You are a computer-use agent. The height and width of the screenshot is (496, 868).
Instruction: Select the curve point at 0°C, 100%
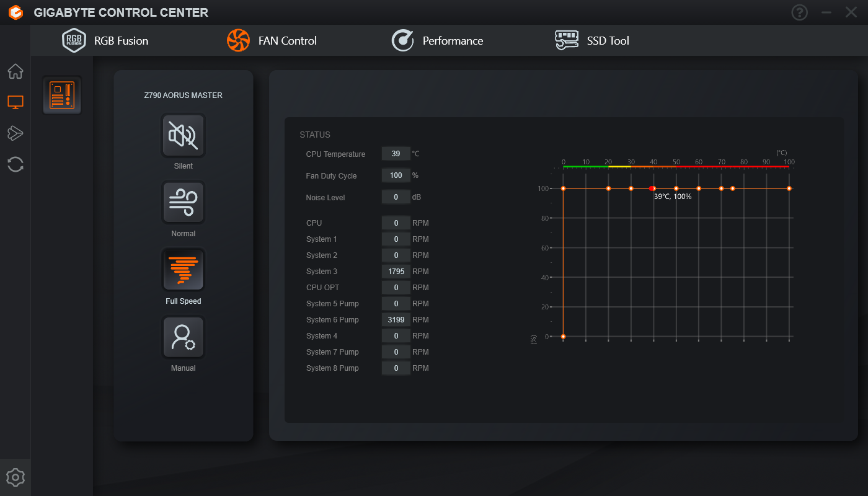click(x=563, y=188)
